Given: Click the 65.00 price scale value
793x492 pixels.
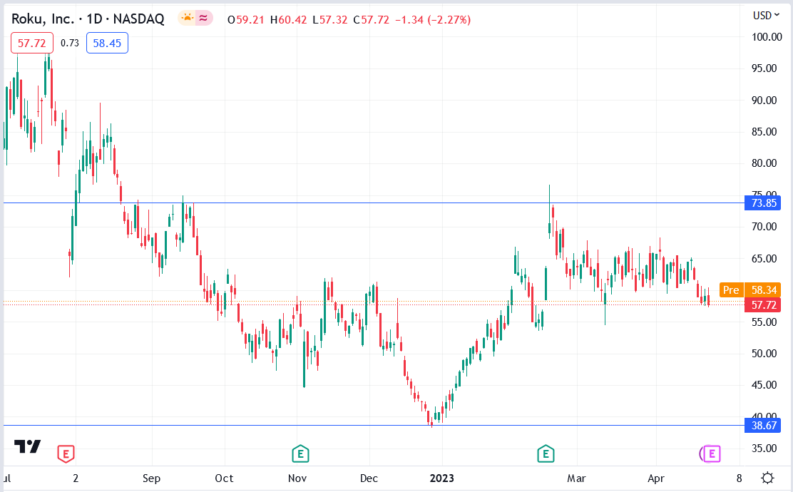Looking at the screenshot, I should click(764, 258).
